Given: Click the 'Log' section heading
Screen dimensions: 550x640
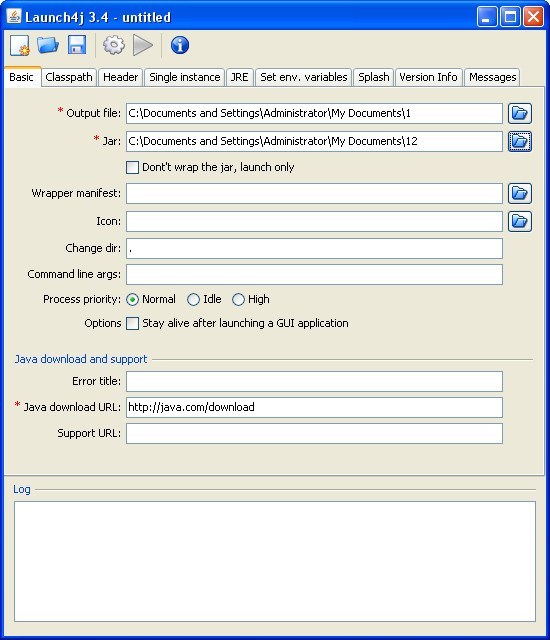Looking at the screenshot, I should coord(22,489).
